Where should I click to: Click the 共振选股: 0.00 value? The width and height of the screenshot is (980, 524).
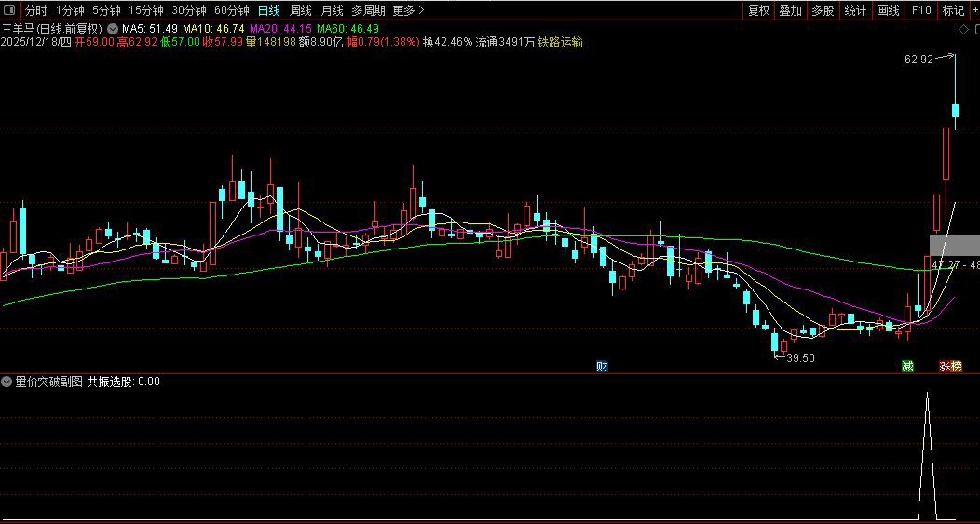click(x=123, y=381)
